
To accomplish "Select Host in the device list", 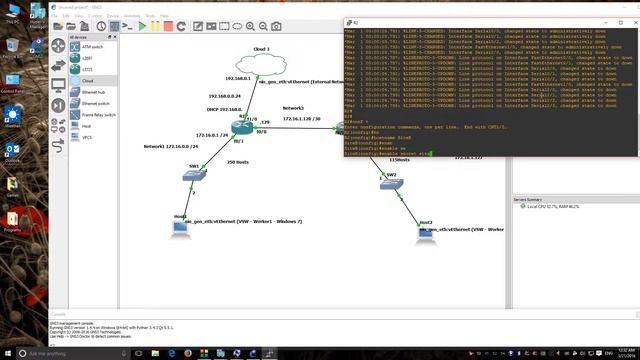I will tap(93, 126).
